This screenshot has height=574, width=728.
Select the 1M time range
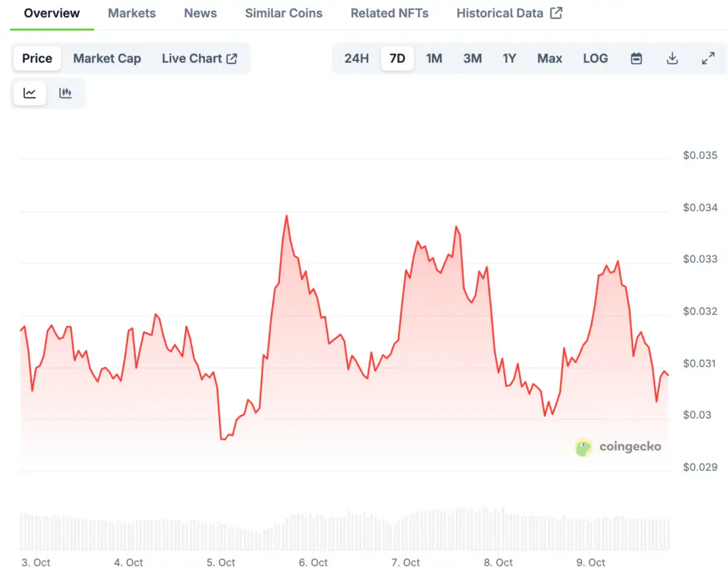coord(434,58)
